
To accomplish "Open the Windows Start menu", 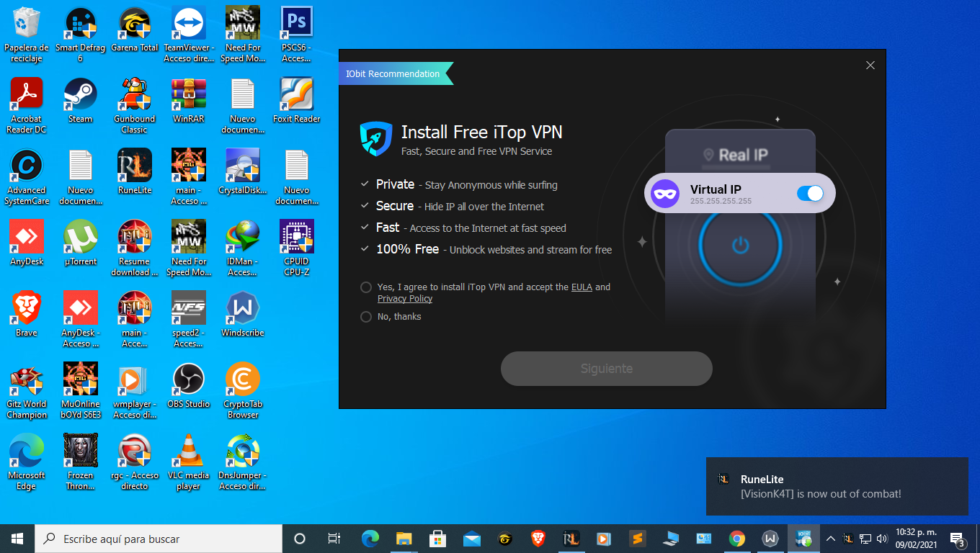I will click(x=17, y=539).
